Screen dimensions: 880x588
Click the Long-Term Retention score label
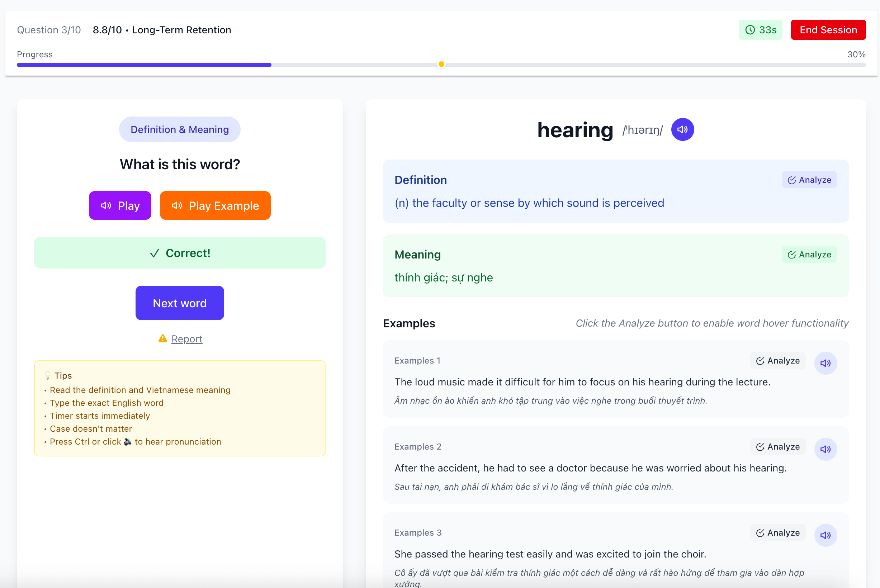(x=162, y=30)
